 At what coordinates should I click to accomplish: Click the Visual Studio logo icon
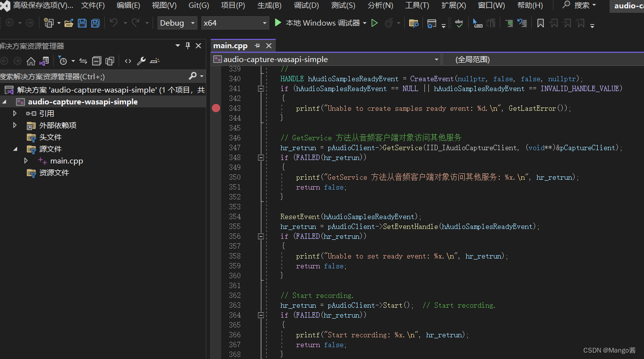tap(5, 5)
